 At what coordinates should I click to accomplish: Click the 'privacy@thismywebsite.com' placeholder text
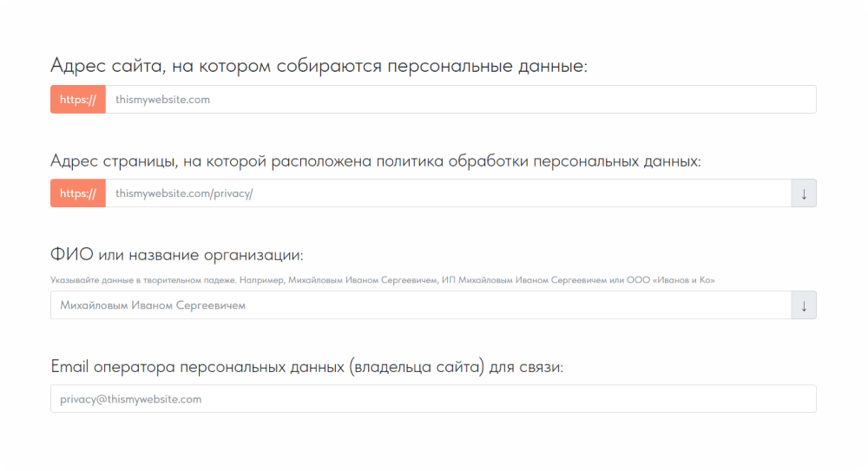(x=131, y=399)
